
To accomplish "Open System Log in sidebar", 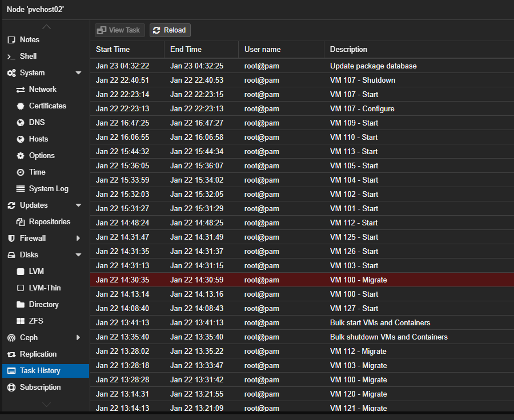I will coord(49,189).
